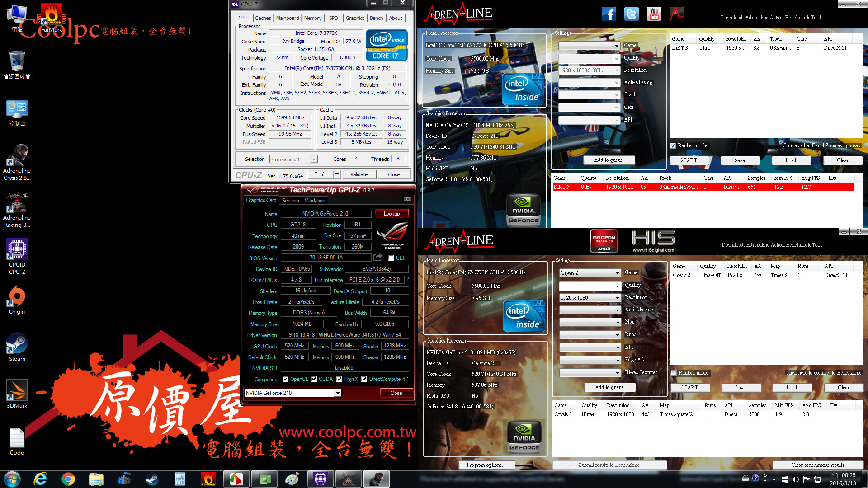Image resolution: width=868 pixels, height=488 pixels.
Task: Open the Track dropdown in Racing window
Action: click(589, 95)
